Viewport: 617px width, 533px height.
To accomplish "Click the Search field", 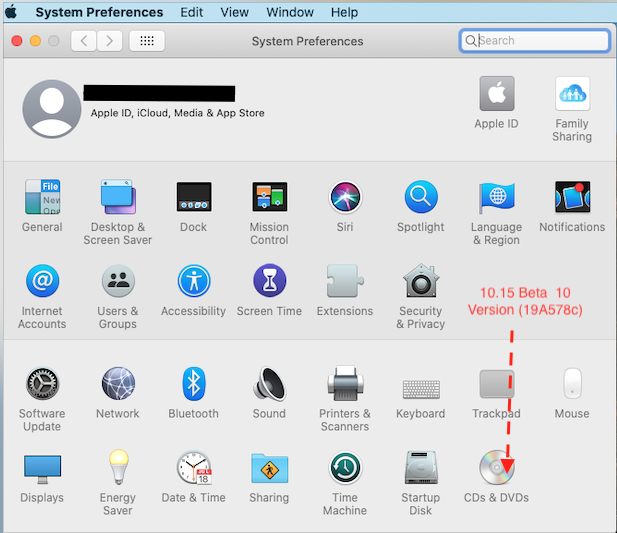I will (x=534, y=41).
